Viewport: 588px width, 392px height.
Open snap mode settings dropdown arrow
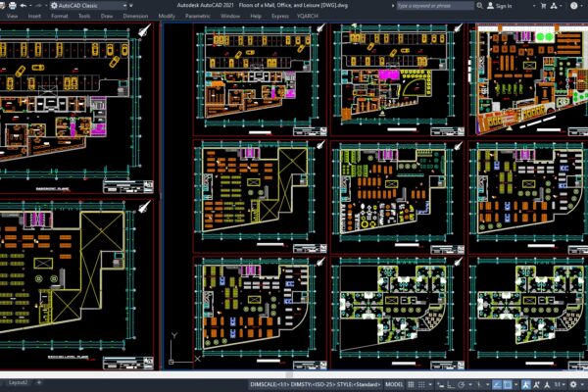tap(430, 384)
